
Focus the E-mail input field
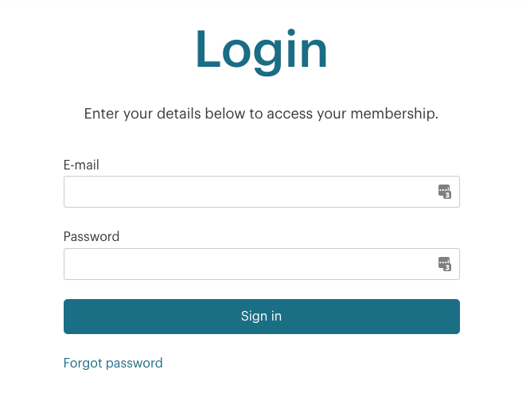pos(247,192)
